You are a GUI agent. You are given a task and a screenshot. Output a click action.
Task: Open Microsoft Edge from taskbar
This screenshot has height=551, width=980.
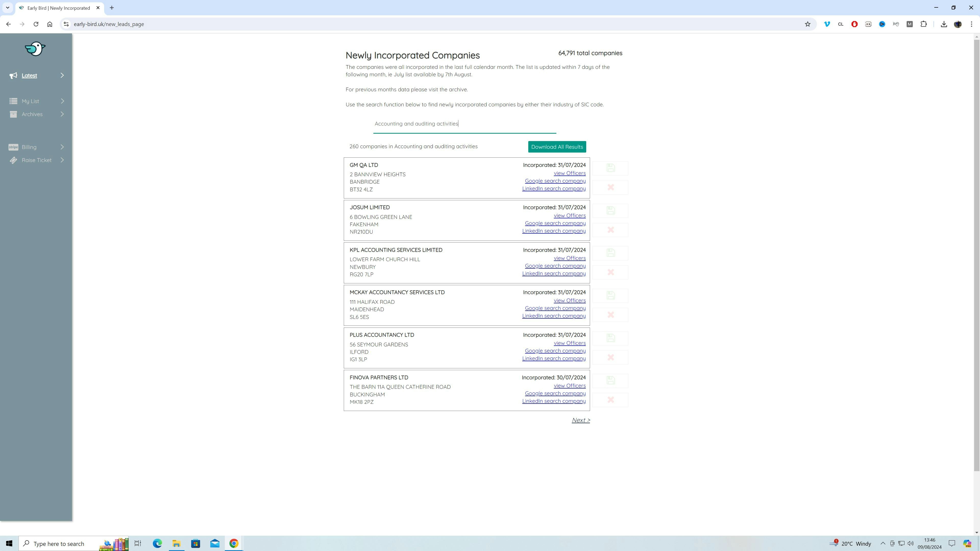click(157, 543)
